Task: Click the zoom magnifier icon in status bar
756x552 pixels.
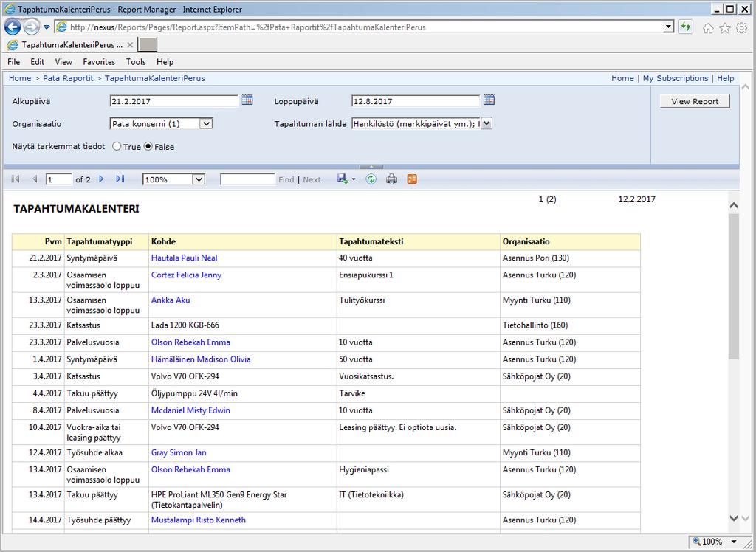Action: pos(697,542)
